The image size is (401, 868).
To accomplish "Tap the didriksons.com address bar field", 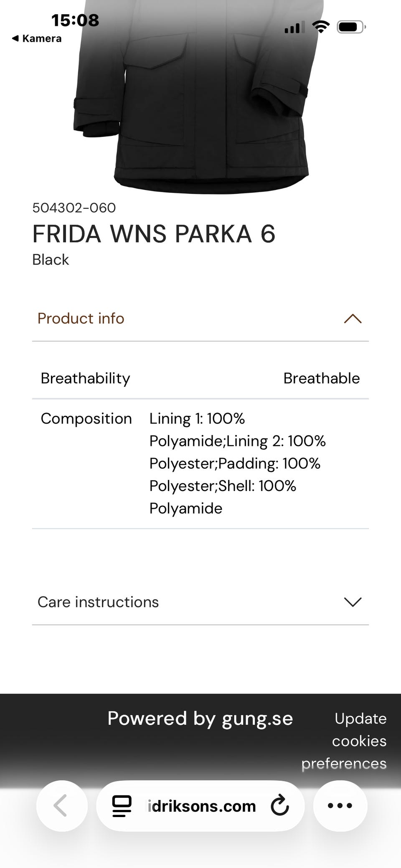I will 201,806.
